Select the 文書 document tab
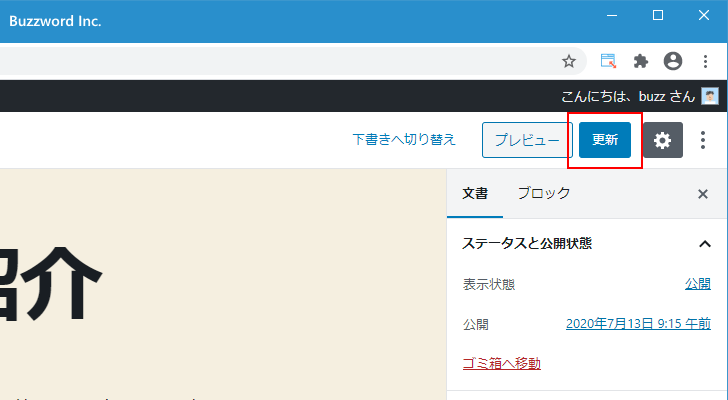 (x=475, y=194)
